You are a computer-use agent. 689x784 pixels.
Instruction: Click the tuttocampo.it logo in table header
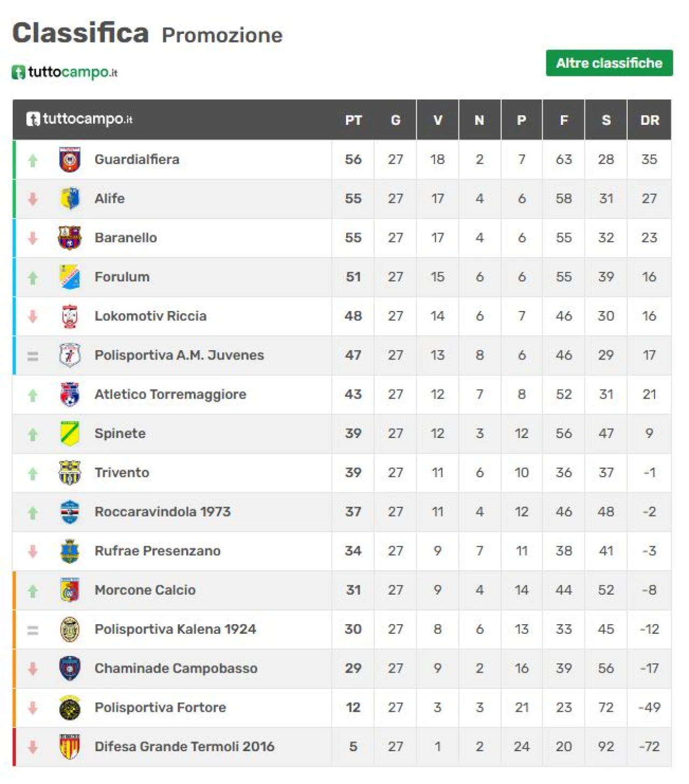[x=79, y=119]
